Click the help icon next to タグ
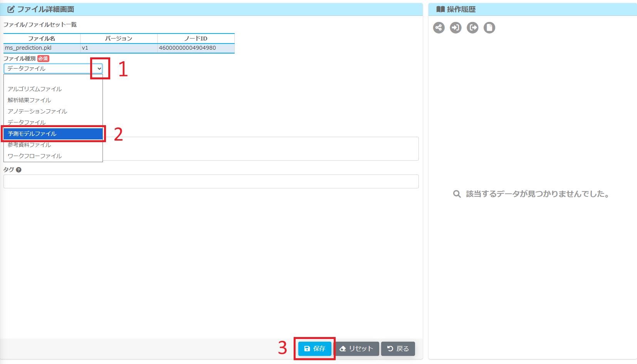The width and height of the screenshot is (637, 364). [18, 170]
